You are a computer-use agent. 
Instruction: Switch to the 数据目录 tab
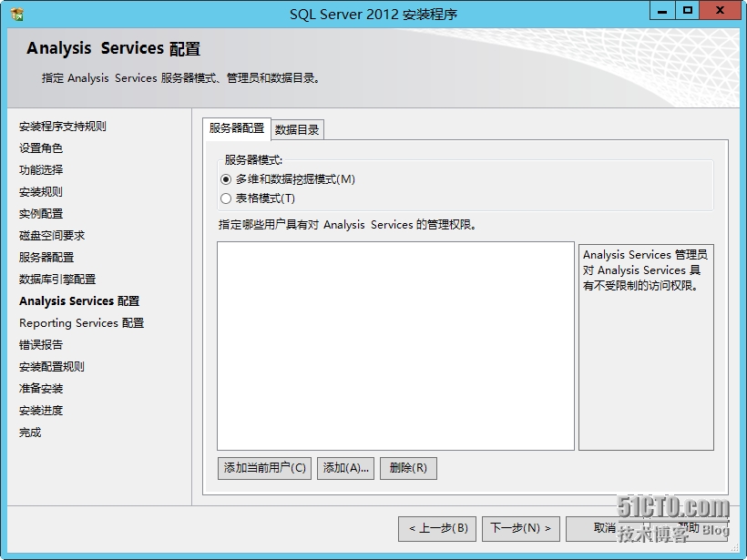pos(297,129)
